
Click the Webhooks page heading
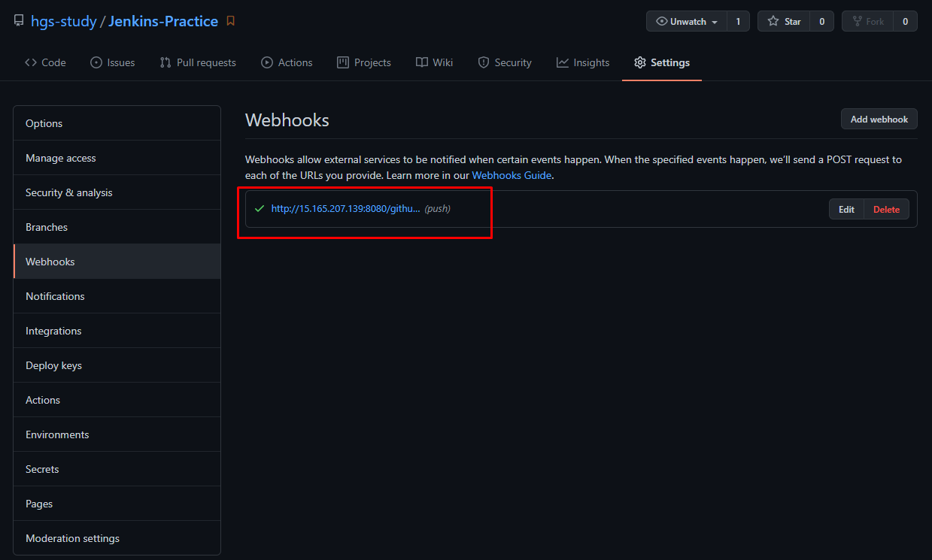pyautogui.click(x=287, y=120)
